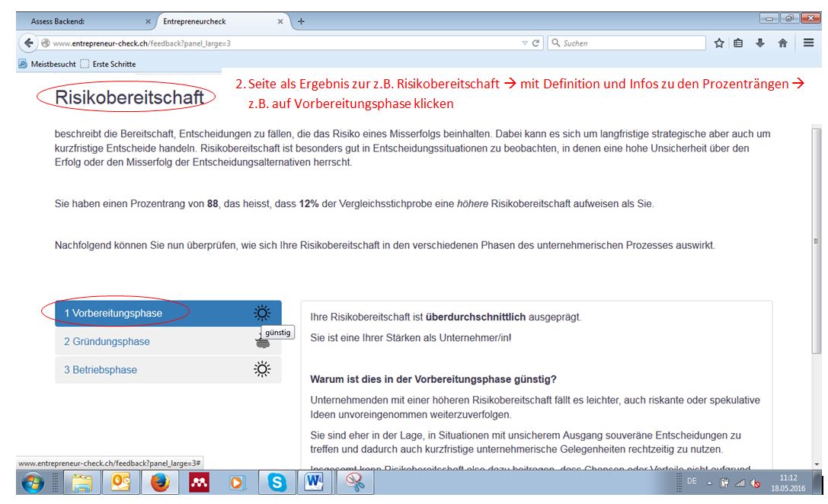Viewport: 828px width, 504px height.
Task: Open Outlook from the taskbar
Action: coord(121,483)
